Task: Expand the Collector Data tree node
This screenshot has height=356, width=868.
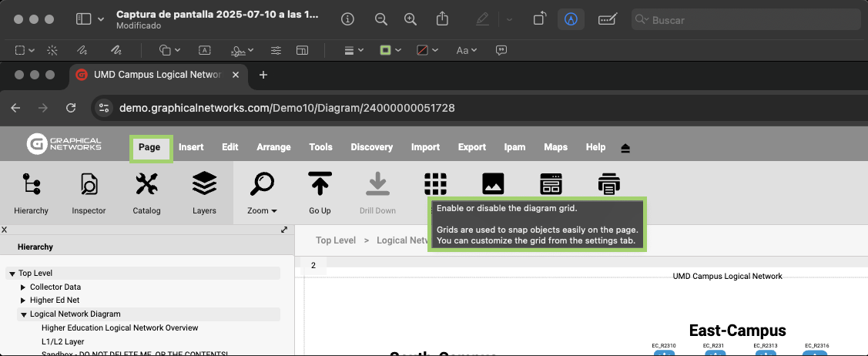Action: click(x=23, y=287)
